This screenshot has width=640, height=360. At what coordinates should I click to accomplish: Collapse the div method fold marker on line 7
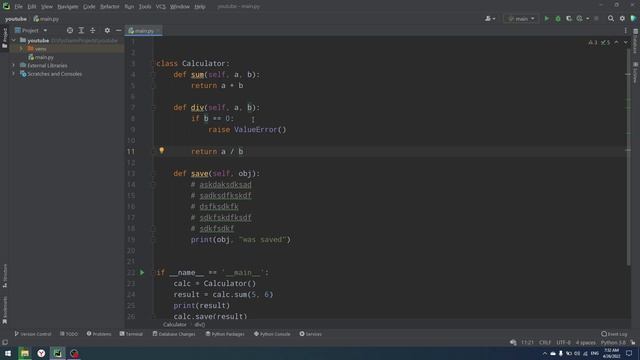coord(154,108)
